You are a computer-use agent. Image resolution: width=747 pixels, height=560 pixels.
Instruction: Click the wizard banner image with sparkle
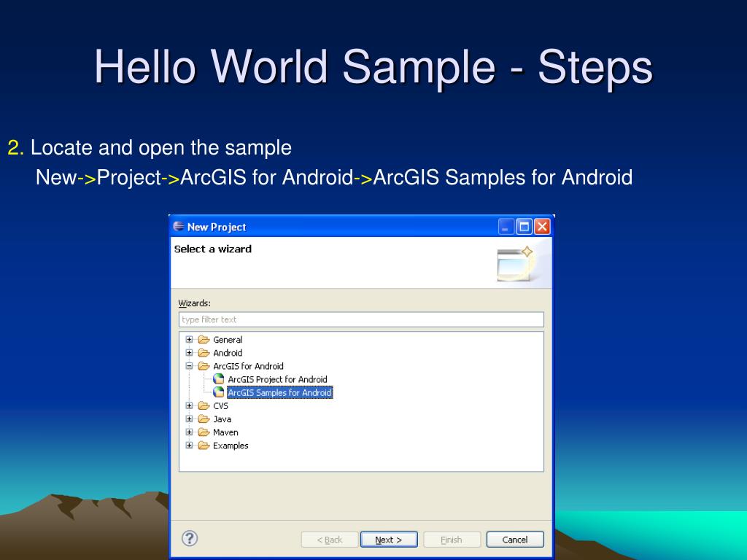[x=516, y=264]
